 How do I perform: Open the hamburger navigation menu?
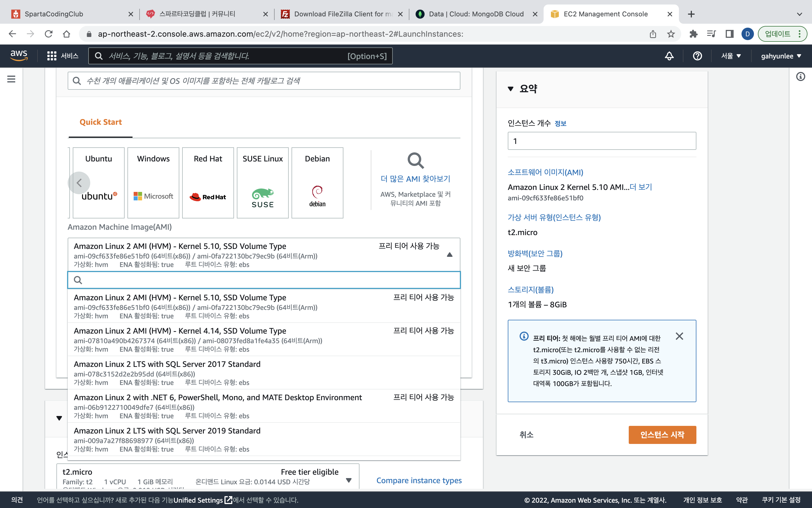coord(11,79)
